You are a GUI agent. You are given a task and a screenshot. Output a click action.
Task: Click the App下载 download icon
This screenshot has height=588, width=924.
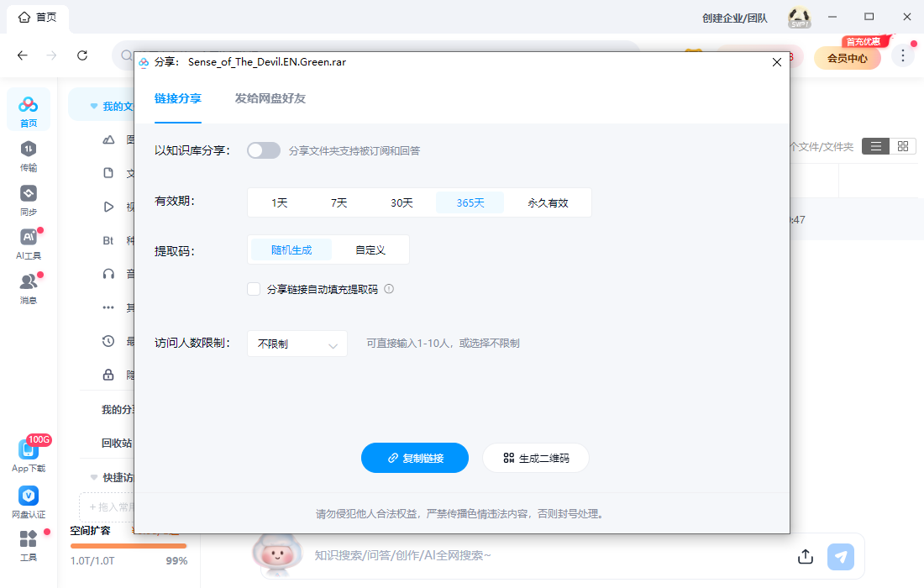[x=28, y=449]
